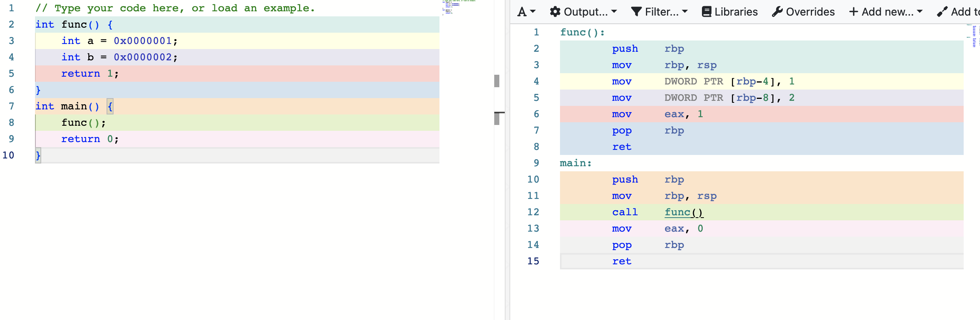Click 'int func() {' source line
The height and width of the screenshot is (320, 980).
click(x=237, y=25)
